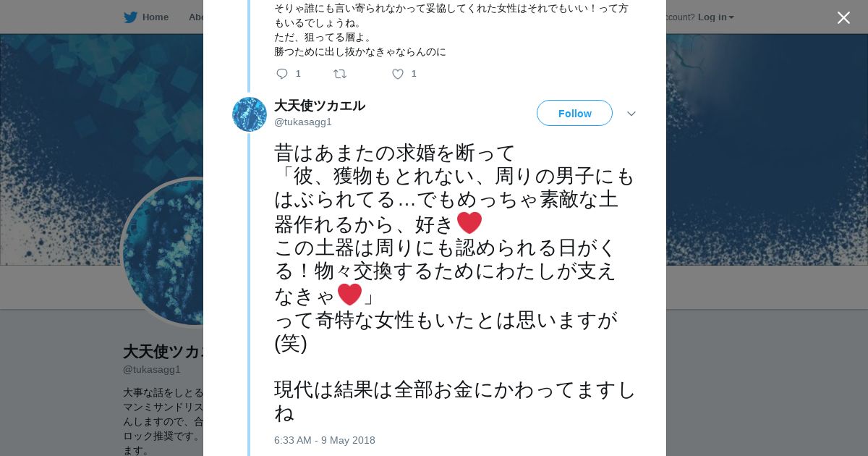Expand the Log in dropdown
Viewport: 868px width, 456px height.
715,17
